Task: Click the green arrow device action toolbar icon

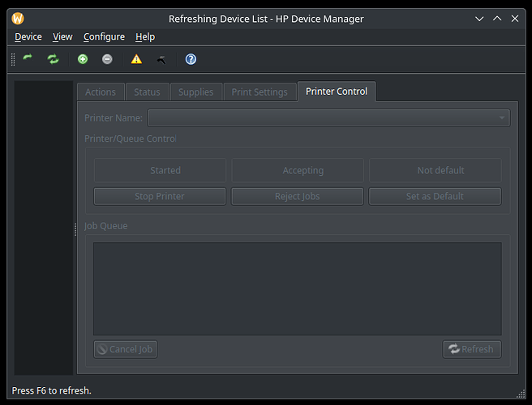Action: 28,59
